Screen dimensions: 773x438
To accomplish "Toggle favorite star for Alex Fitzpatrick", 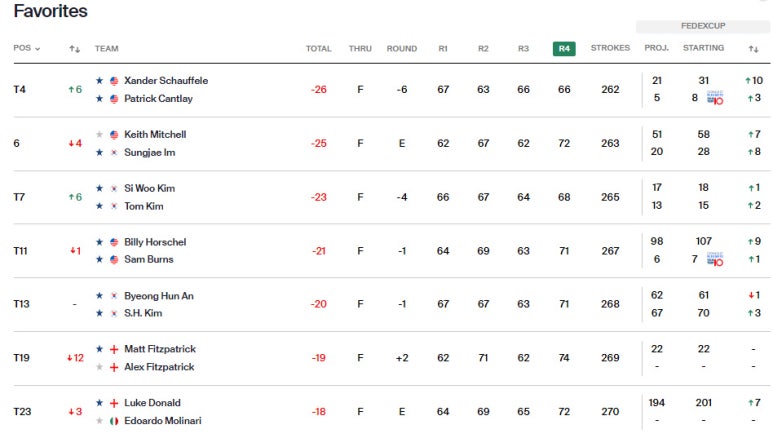I will click(100, 367).
